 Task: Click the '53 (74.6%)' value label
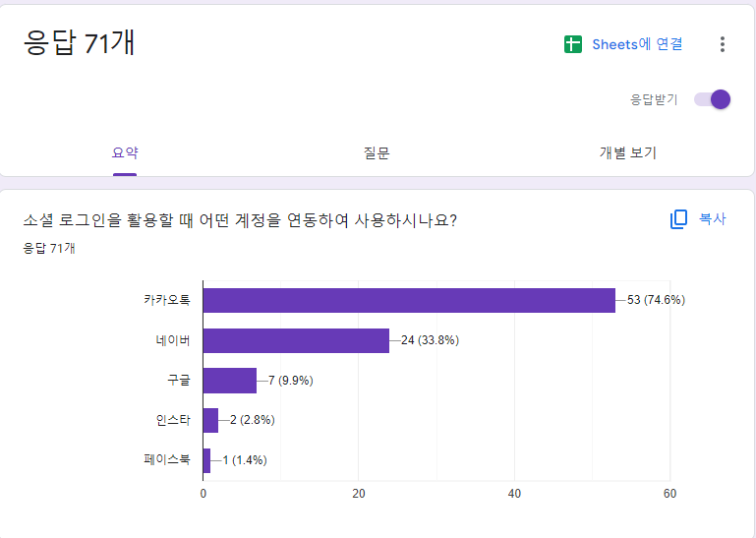656,300
